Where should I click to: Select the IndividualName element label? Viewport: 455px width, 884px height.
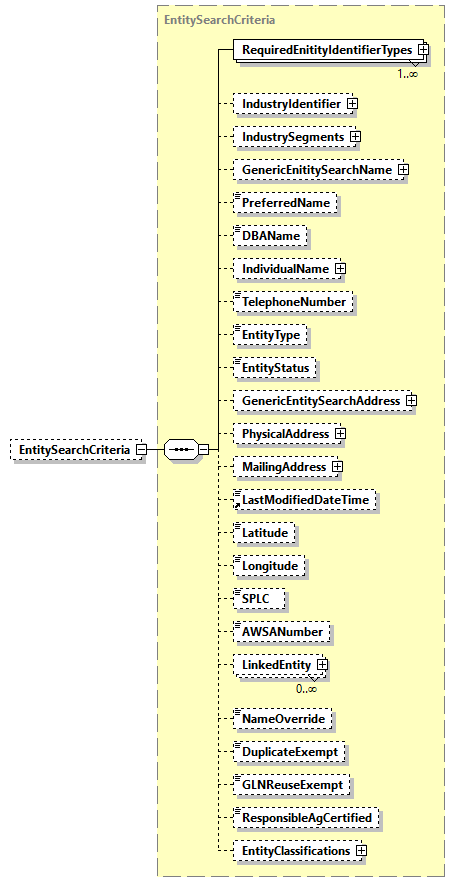point(285,269)
